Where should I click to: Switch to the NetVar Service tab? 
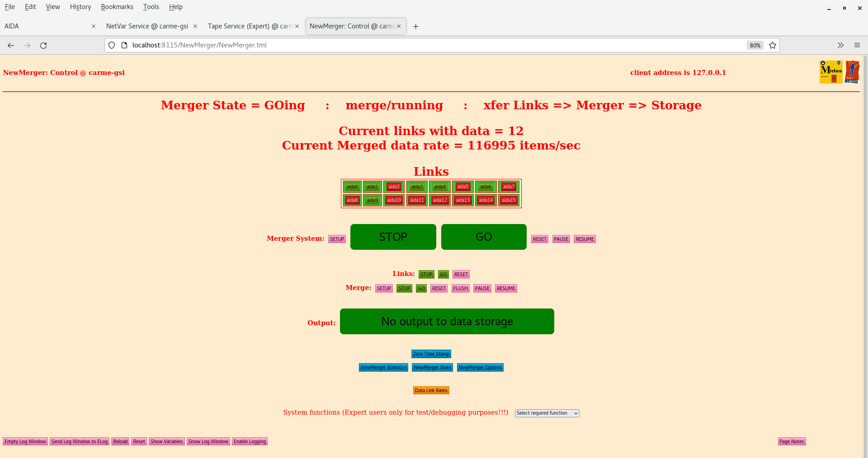click(x=147, y=26)
